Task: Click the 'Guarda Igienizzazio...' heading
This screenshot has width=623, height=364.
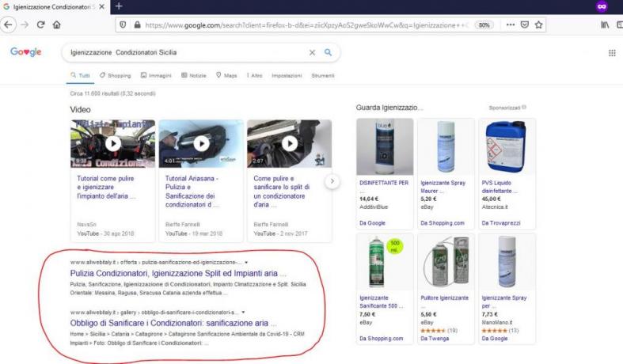Action: point(389,108)
